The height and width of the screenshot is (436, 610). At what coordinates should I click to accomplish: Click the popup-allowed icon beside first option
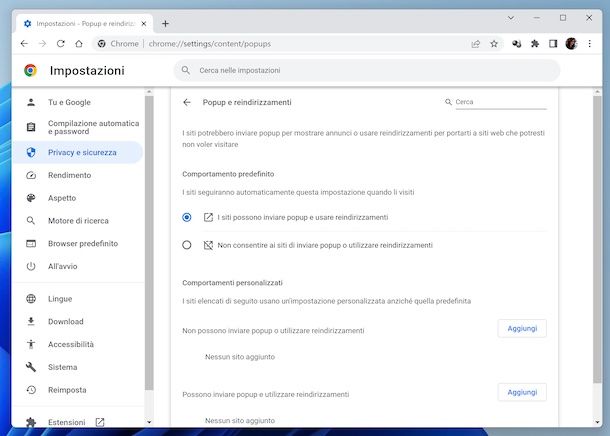[x=208, y=217]
